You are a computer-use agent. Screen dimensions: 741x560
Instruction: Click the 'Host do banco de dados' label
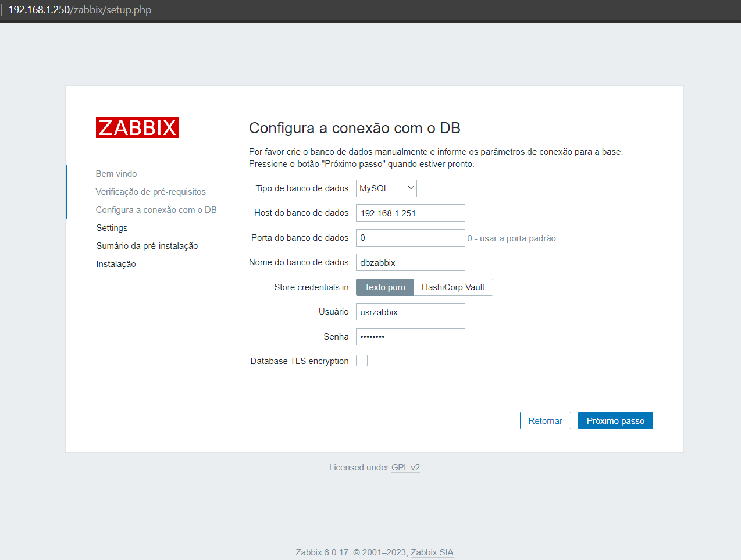pos(301,213)
